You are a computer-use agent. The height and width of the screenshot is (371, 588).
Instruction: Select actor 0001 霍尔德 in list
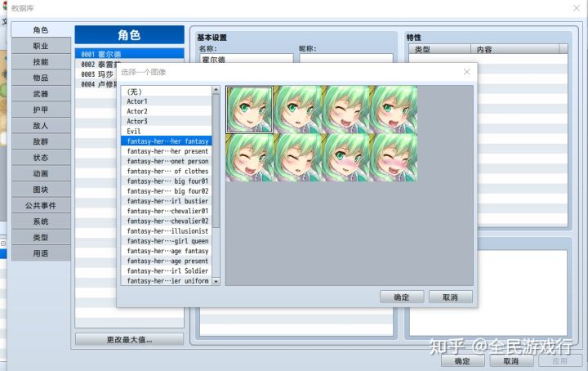click(x=129, y=54)
